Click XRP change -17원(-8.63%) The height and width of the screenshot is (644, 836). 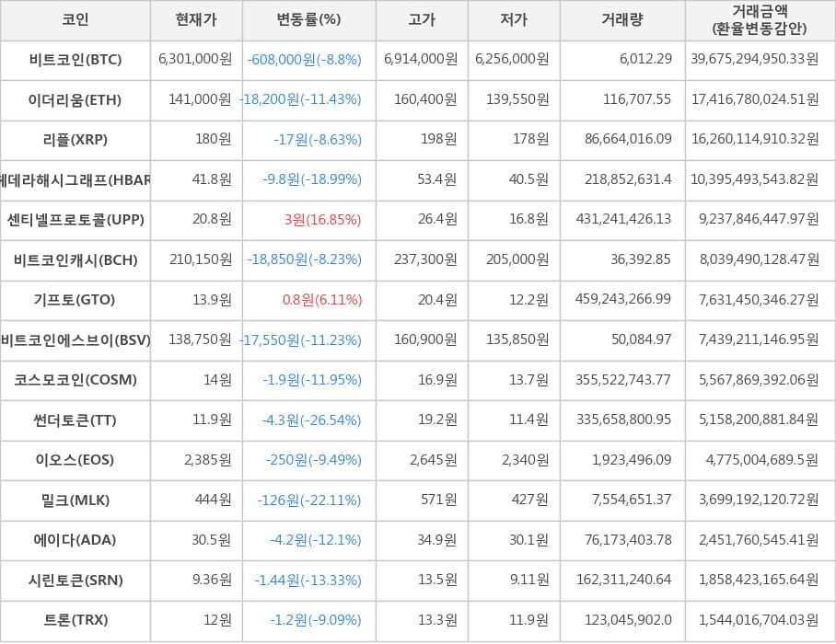pyautogui.click(x=318, y=140)
